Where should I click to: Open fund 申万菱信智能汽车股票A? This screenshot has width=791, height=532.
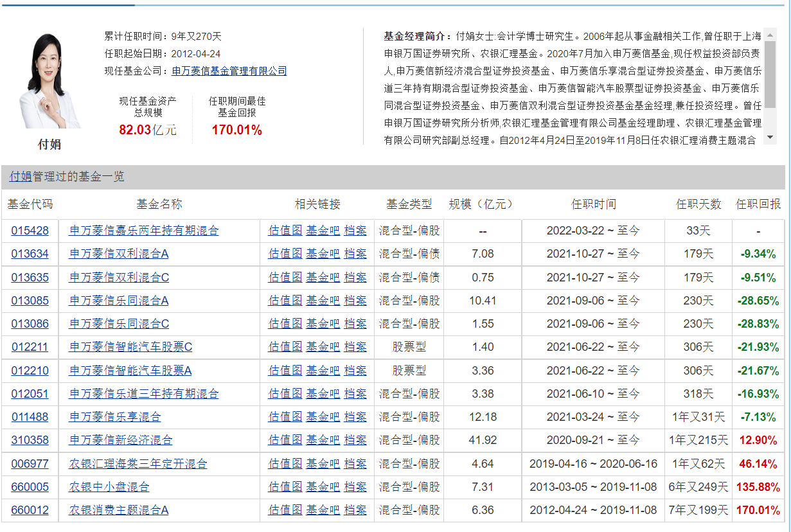click(130, 371)
